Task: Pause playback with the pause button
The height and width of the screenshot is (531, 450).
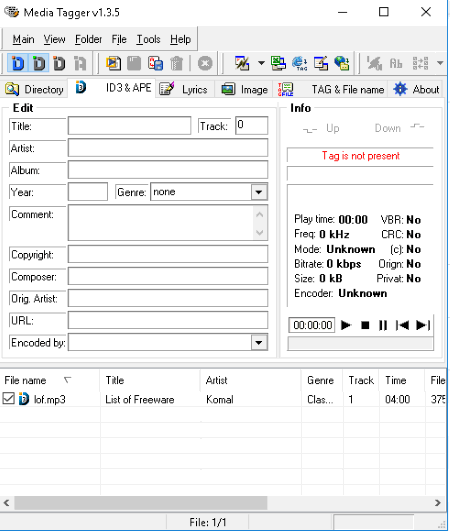Action: tap(383, 325)
